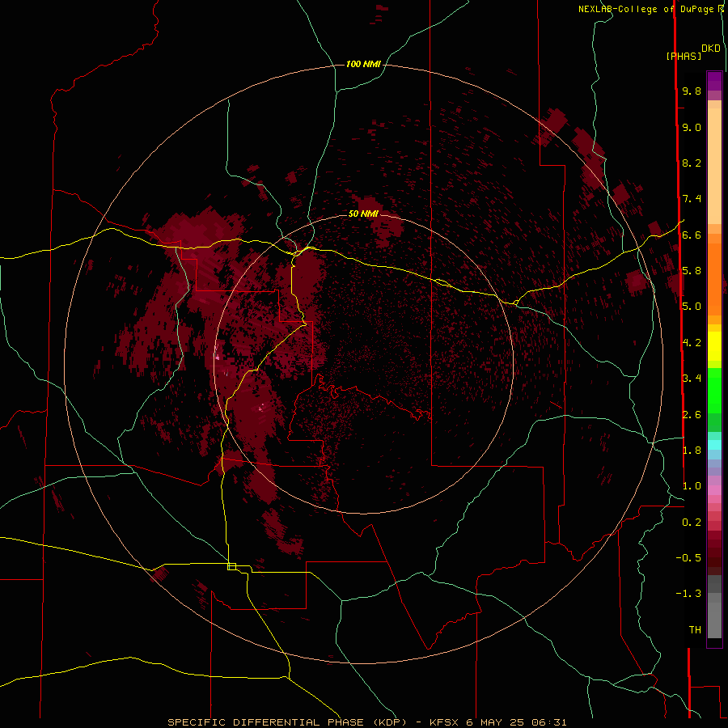This screenshot has height=728, width=728.
Task: Click the -1.3 value on the color scale
Action: click(688, 594)
